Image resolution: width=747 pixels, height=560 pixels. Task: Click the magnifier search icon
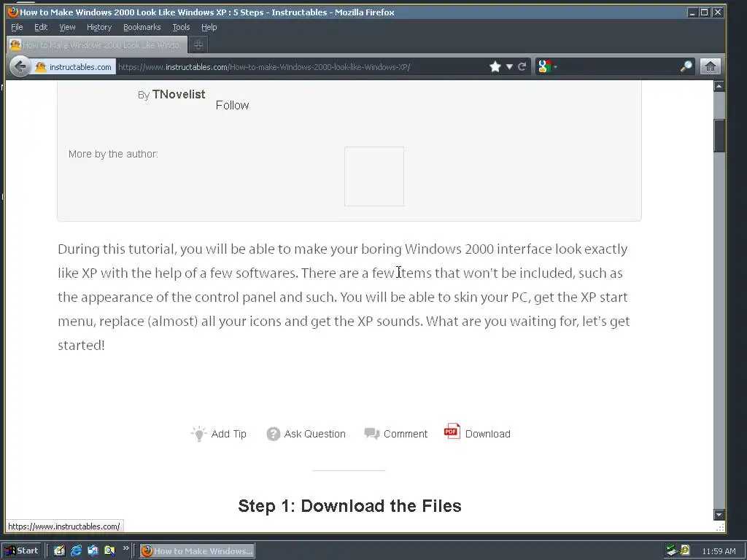(x=686, y=66)
